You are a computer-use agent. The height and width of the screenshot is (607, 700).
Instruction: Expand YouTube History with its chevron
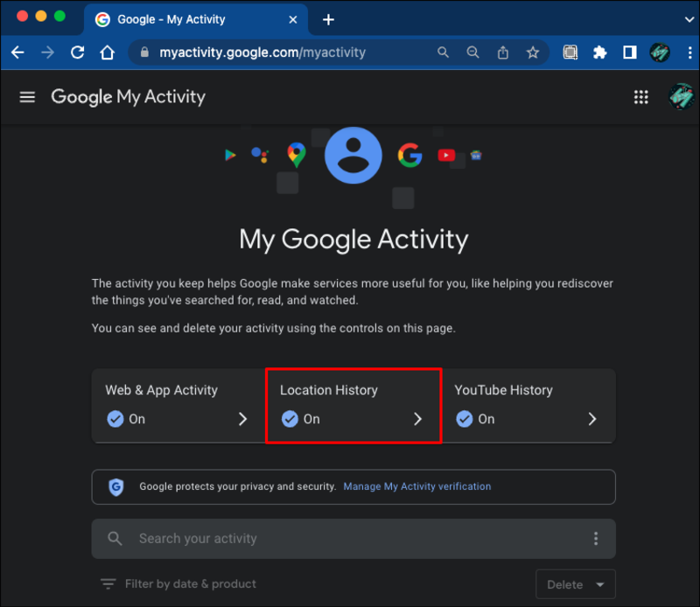[592, 419]
